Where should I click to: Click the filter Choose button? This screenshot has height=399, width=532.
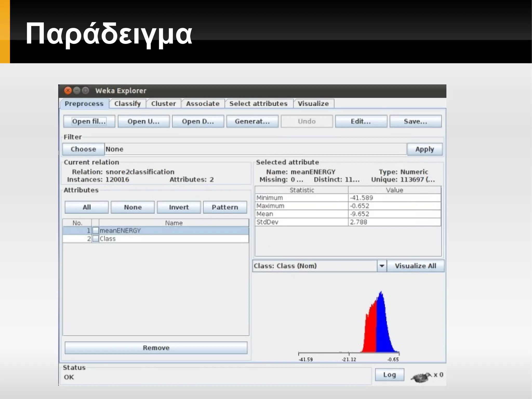83,149
